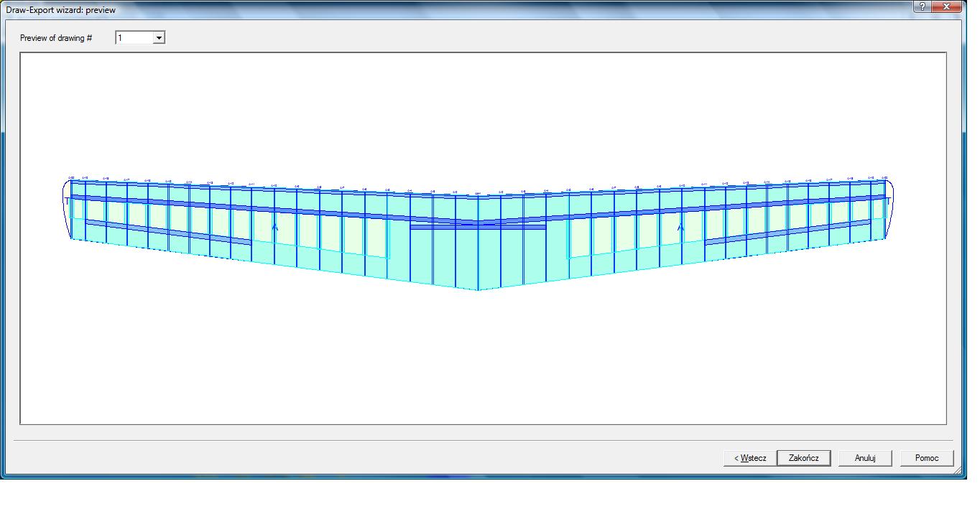Open help via the Pomoc button

927,458
